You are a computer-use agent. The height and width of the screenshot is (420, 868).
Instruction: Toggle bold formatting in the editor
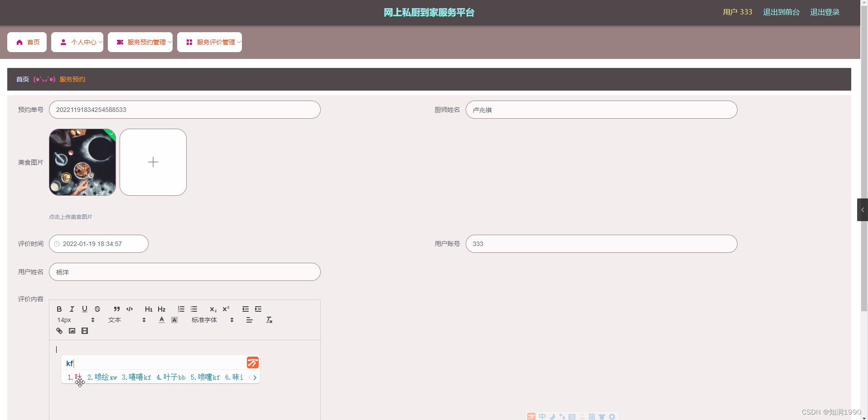pos(59,309)
